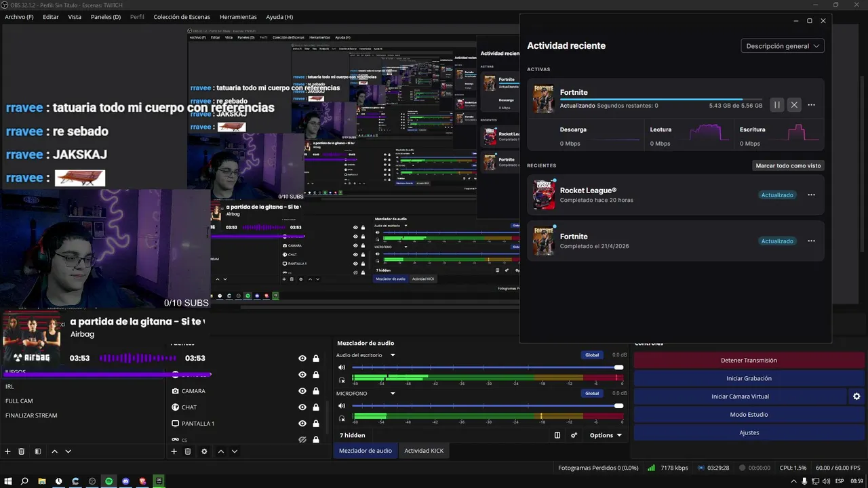Add a new source with the plus icon
Image resolution: width=868 pixels, height=488 pixels.
(174, 451)
